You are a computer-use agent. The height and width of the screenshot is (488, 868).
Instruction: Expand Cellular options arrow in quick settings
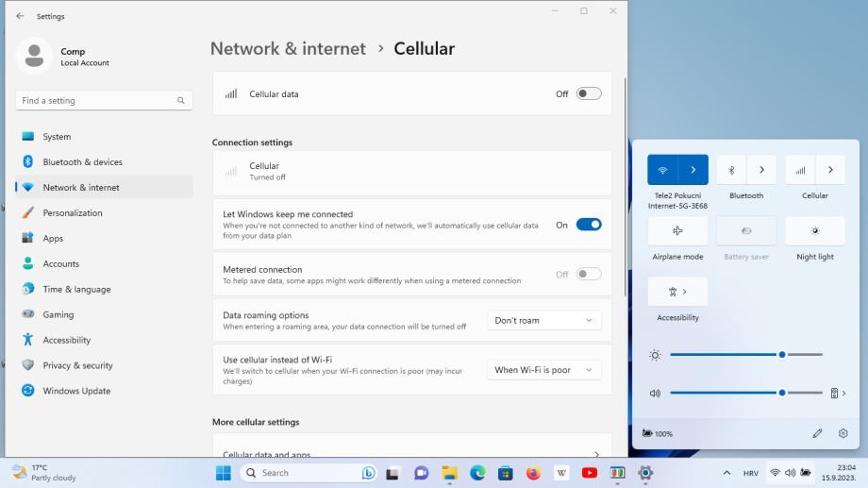[x=830, y=170]
